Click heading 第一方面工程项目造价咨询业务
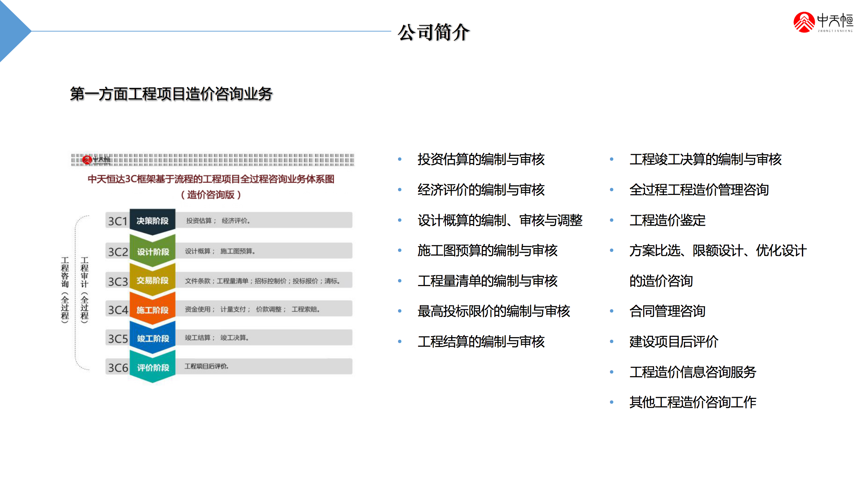Screen dimensions: 868x488 171,94
